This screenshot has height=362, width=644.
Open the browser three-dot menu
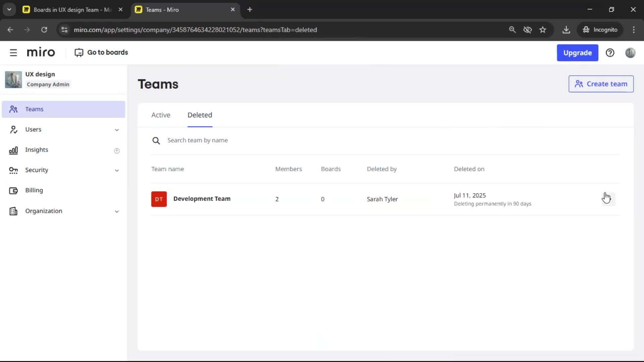click(x=634, y=30)
